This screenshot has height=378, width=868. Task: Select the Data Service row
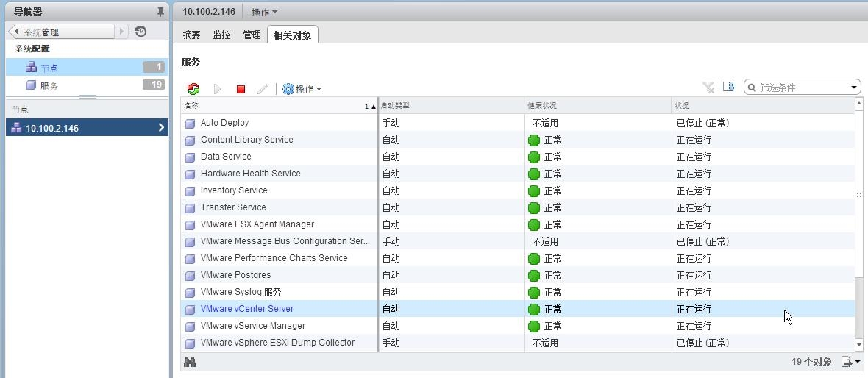518,157
